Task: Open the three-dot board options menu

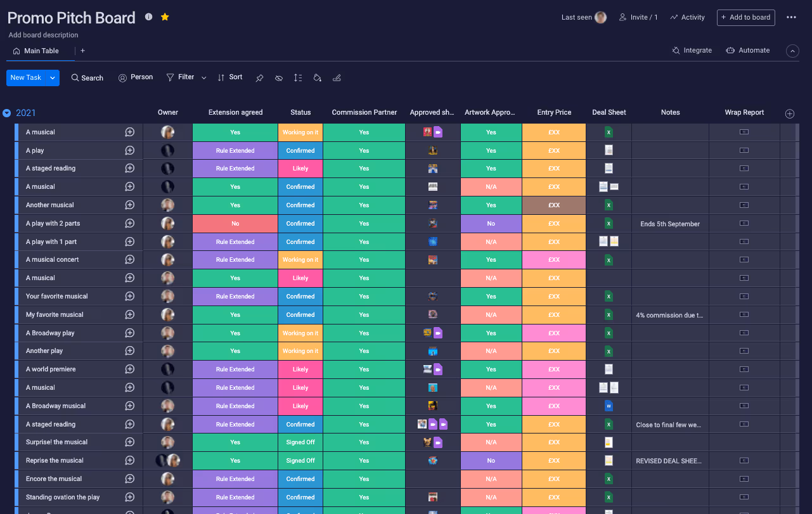Action: click(791, 17)
